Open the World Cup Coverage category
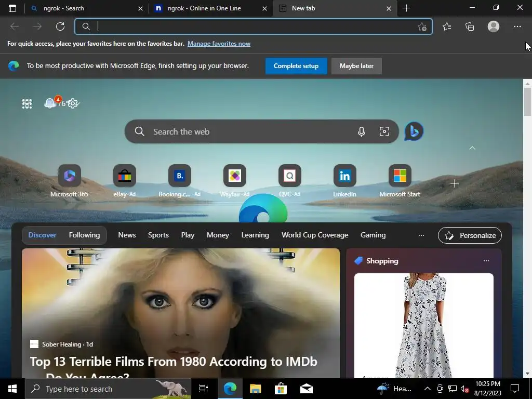Image resolution: width=532 pixels, height=399 pixels. coord(315,235)
